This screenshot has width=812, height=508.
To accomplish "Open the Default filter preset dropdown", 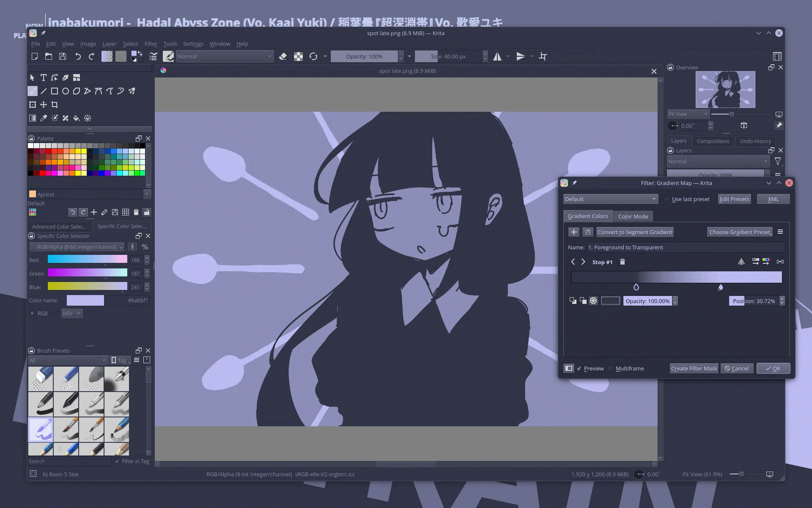I will [611, 199].
